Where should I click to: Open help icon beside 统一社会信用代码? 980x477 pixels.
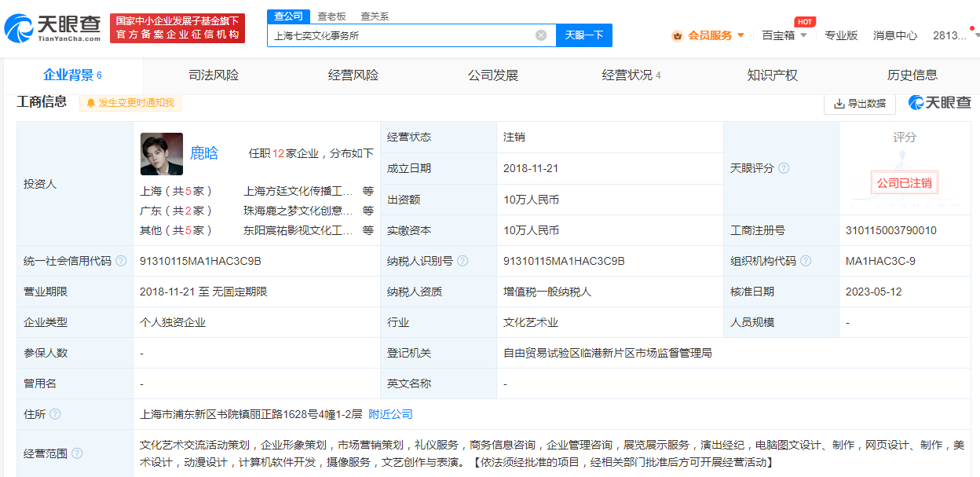(x=121, y=261)
